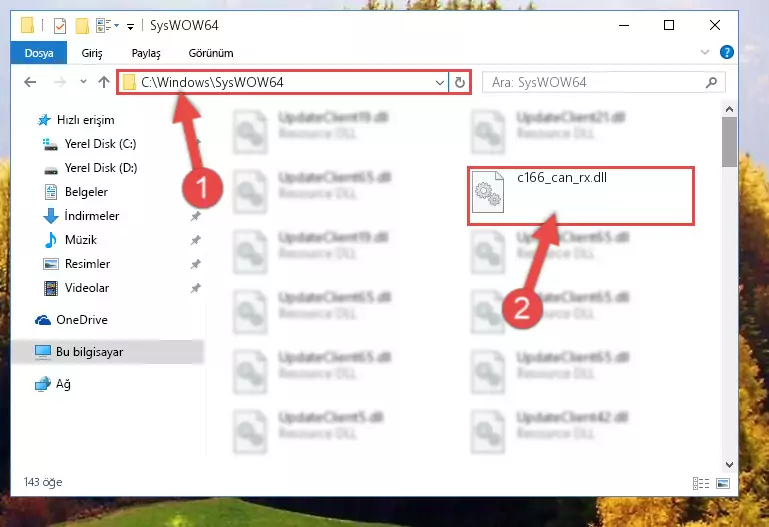Image resolution: width=769 pixels, height=527 pixels.
Task: Click the vertical scrollbar thumb
Action: 729,142
